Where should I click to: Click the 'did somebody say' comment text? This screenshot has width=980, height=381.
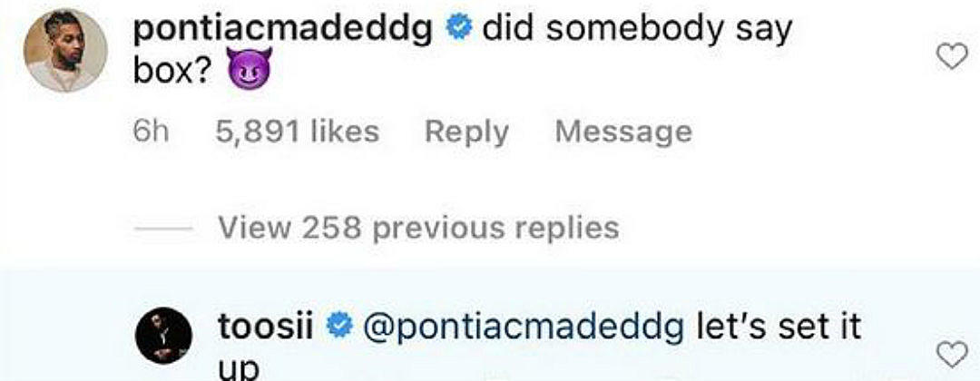[x=637, y=30]
